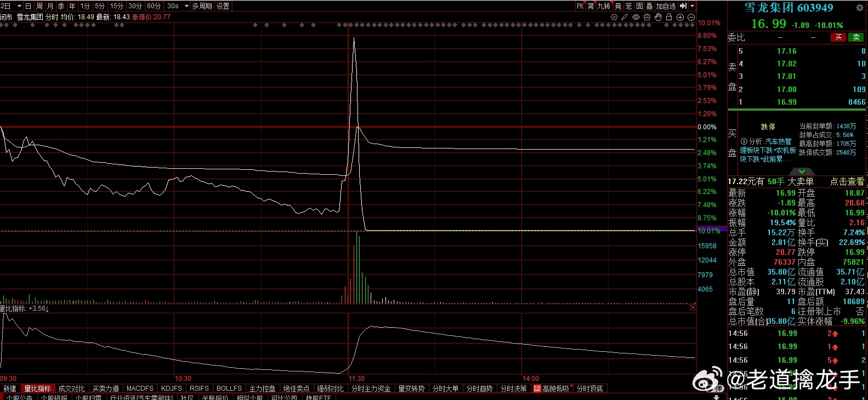Zoom out with the minus circle icon
This screenshot has height=400, width=868.
pos(691,17)
